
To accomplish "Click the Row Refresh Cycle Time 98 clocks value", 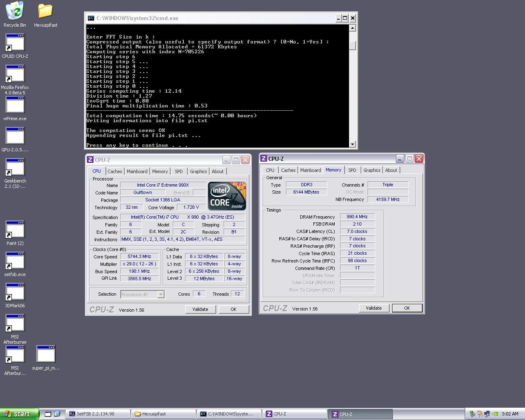I will coord(357,261).
